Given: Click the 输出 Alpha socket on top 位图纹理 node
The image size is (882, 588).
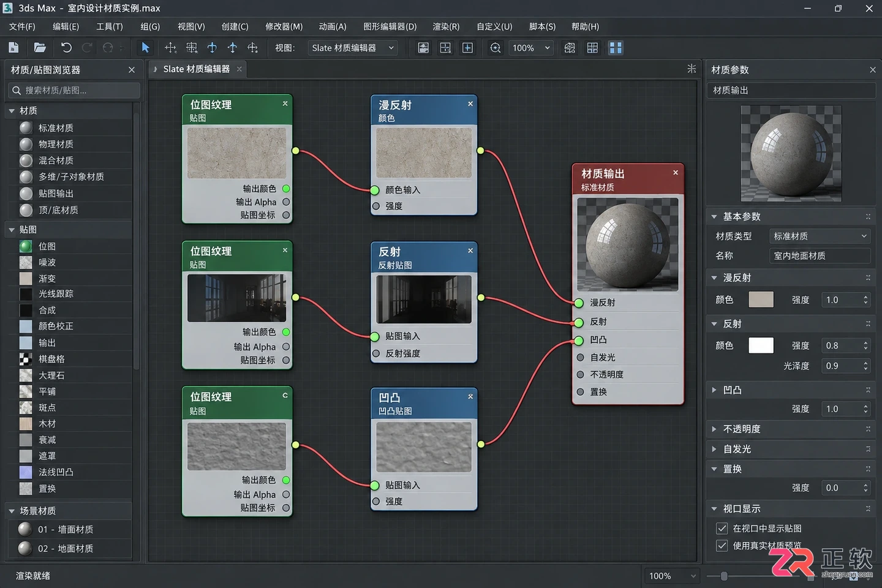Looking at the screenshot, I should 286,202.
